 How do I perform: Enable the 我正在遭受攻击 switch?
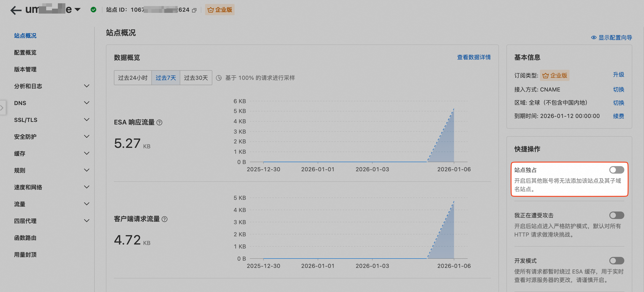tap(616, 215)
